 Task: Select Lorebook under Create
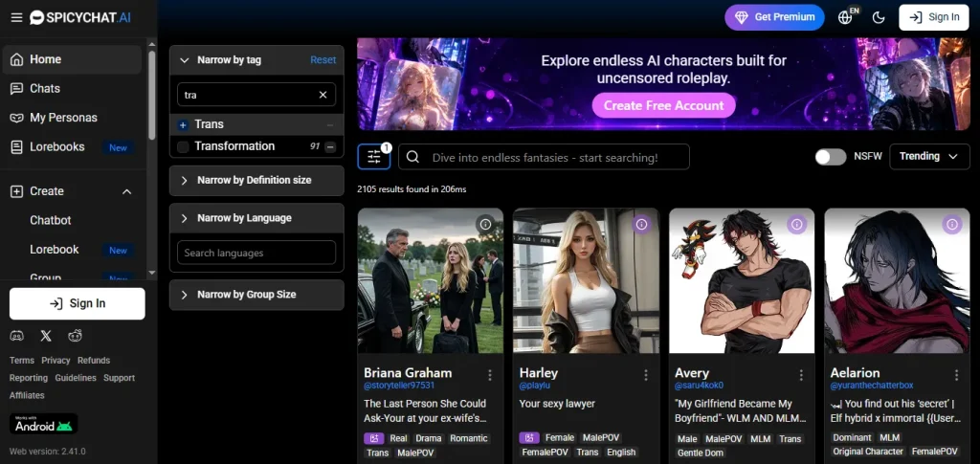click(x=55, y=249)
